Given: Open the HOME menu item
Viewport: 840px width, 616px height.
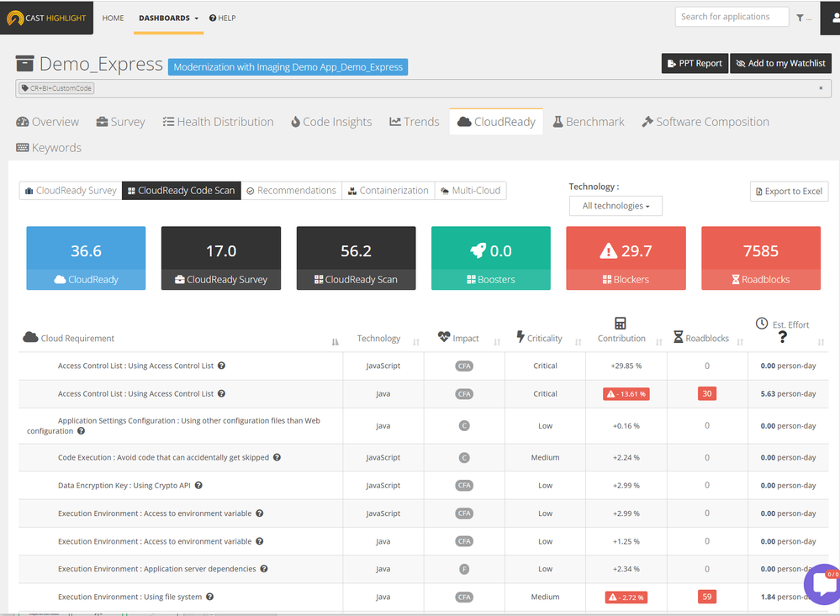Looking at the screenshot, I should [113, 18].
